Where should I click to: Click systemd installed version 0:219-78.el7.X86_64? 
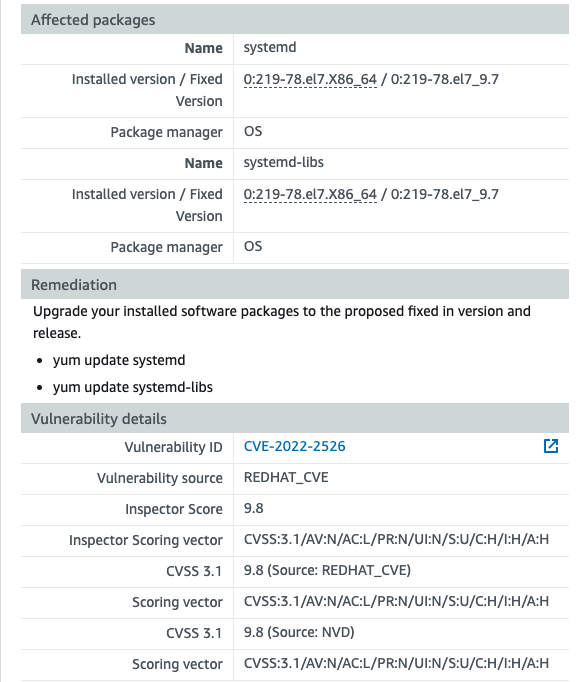(x=310, y=79)
